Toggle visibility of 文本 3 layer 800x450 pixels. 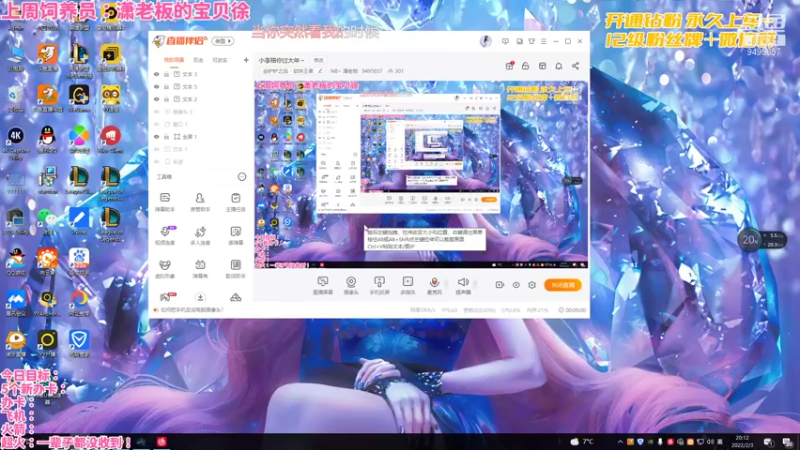157,74
